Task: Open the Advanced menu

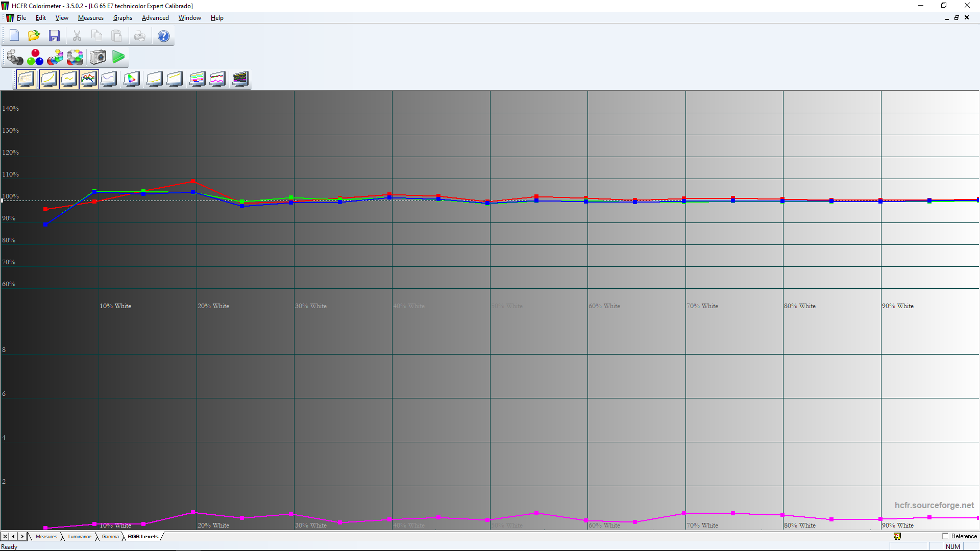Action: (x=155, y=18)
